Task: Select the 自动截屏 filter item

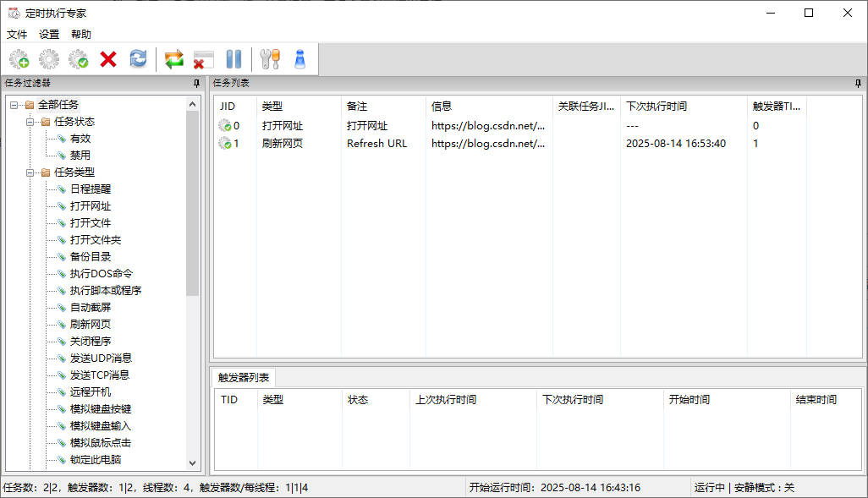Action: 91,308
